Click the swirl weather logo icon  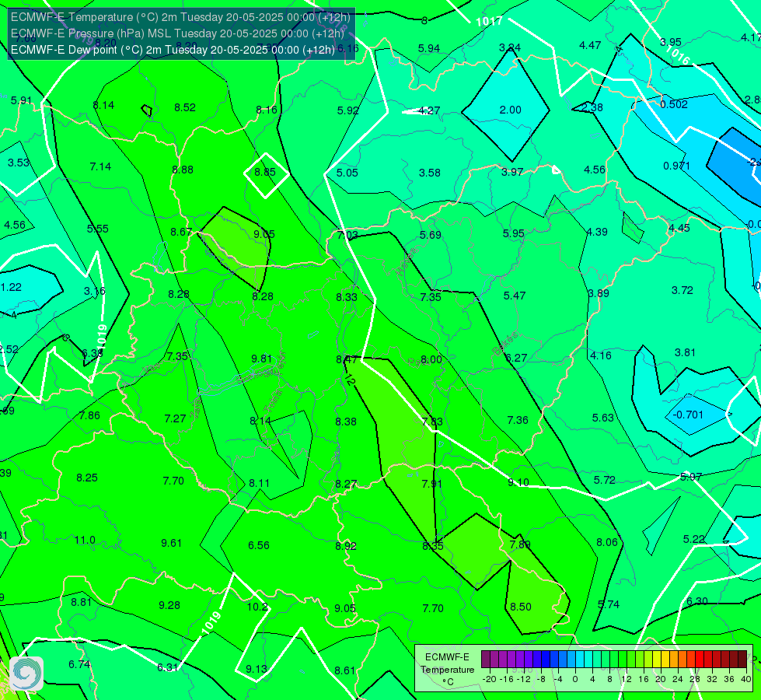coord(26,674)
